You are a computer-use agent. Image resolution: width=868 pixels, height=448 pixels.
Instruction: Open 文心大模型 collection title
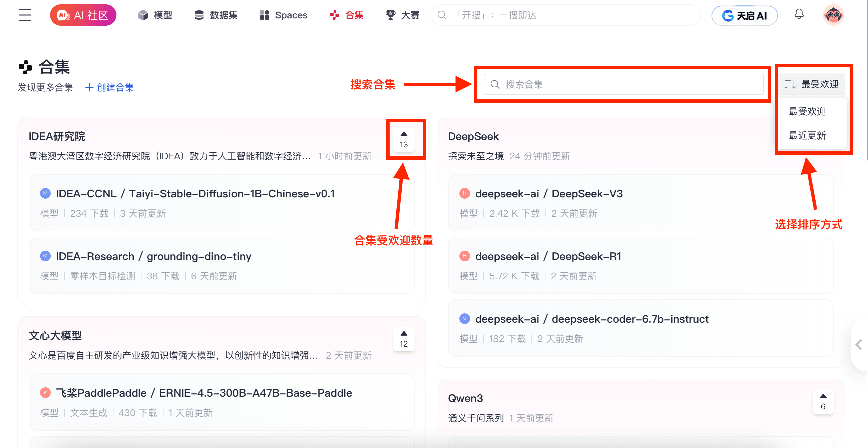pos(55,336)
